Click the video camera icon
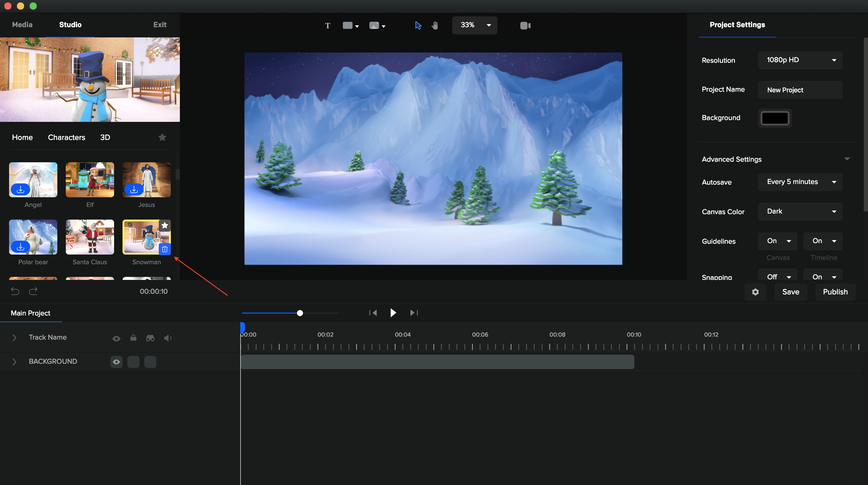This screenshot has width=868, height=485. [525, 26]
